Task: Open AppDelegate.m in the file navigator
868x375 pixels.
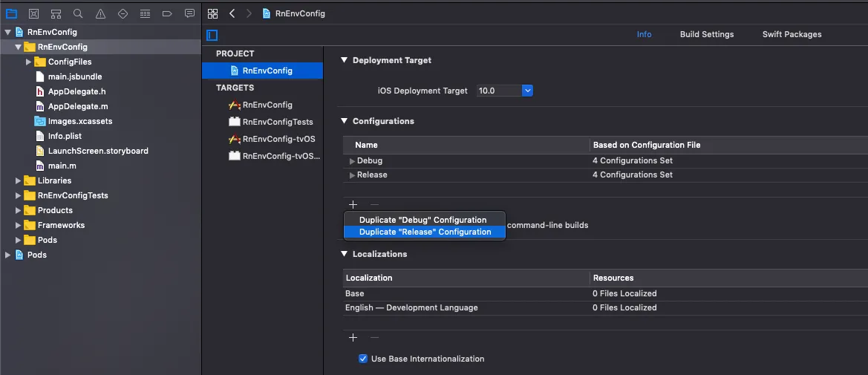Action: 78,106
